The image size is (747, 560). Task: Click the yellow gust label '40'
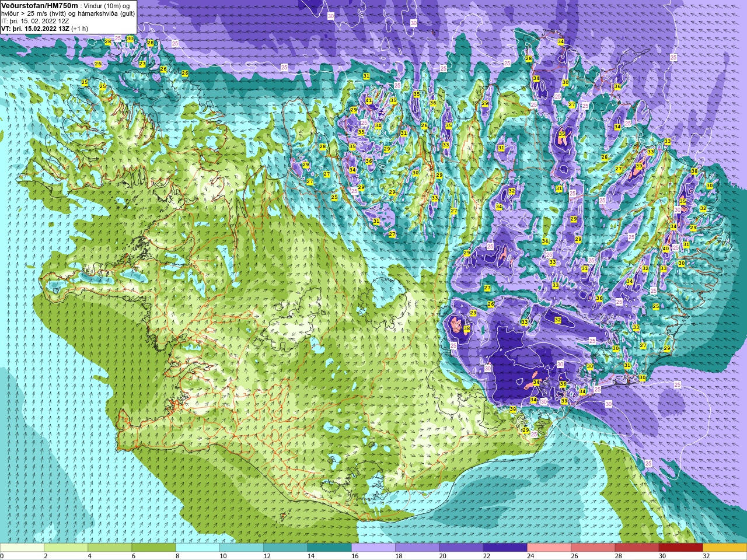click(x=665, y=249)
